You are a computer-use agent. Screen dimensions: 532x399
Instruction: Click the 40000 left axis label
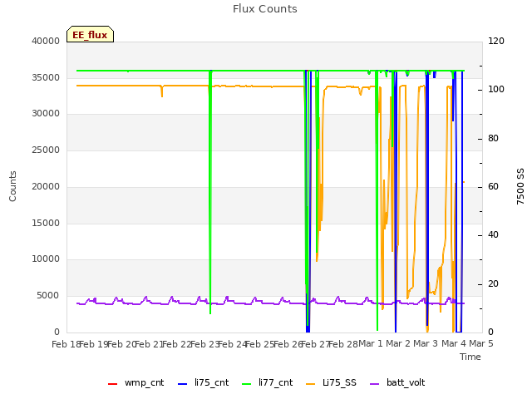(46, 41)
